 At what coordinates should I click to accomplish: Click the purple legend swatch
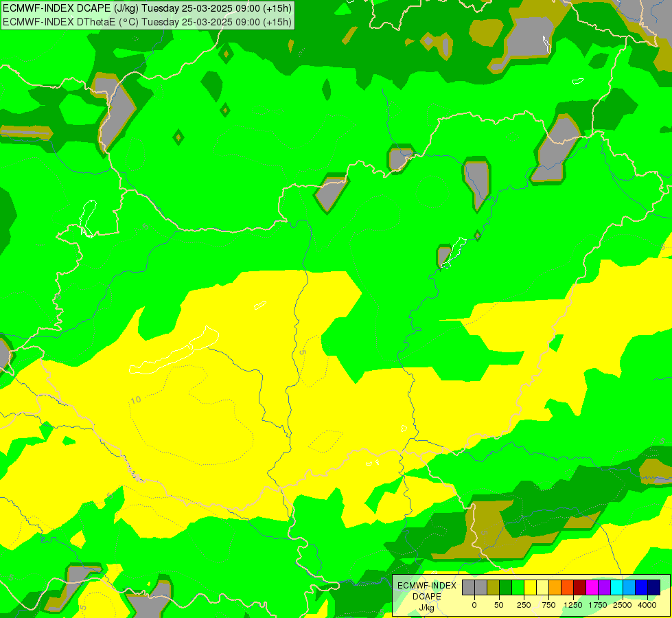point(605,588)
